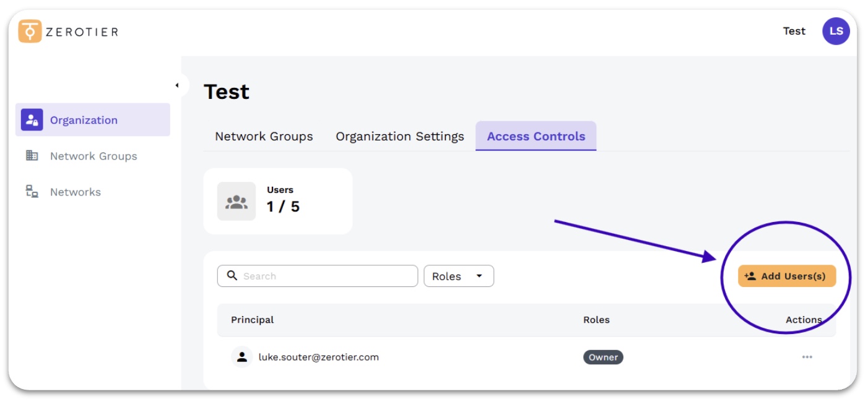Click the Organization sidebar icon

click(32, 120)
